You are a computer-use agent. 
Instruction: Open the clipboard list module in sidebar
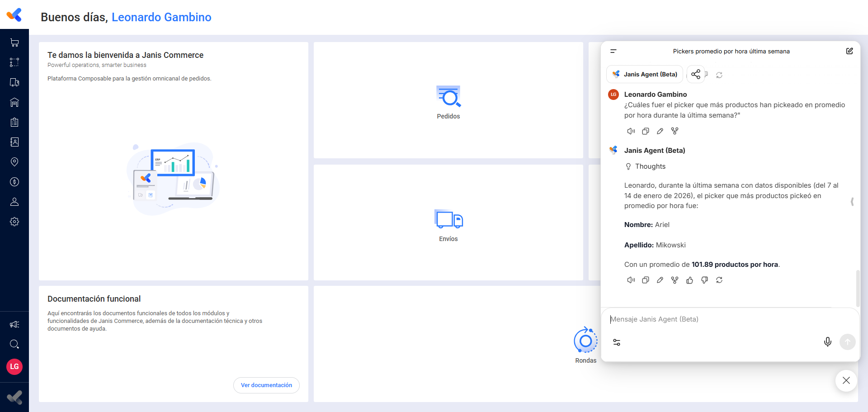[14, 122]
